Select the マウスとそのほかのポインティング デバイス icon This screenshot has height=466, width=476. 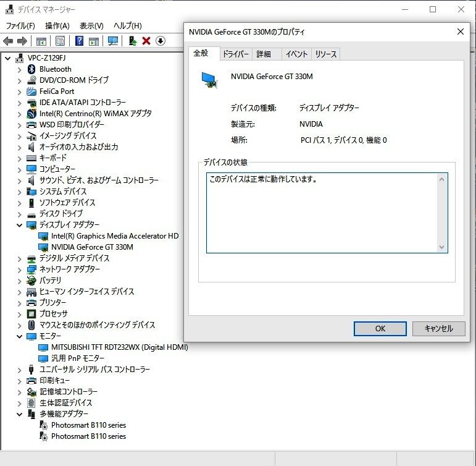tap(31, 325)
